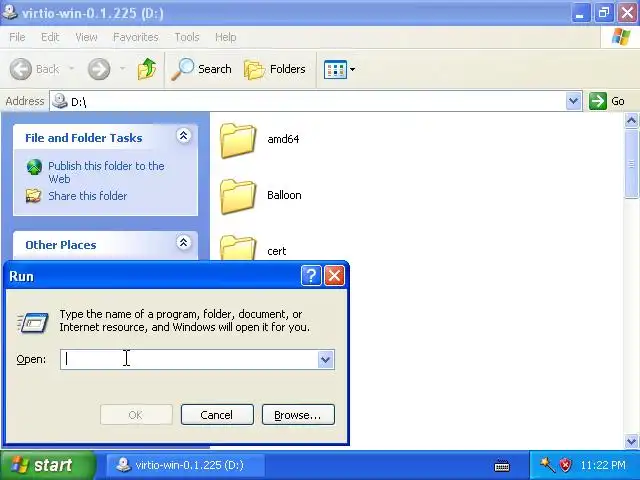This screenshot has height=480, width=640.
Task: Open Search with the magnifier icon
Action: click(x=182, y=69)
